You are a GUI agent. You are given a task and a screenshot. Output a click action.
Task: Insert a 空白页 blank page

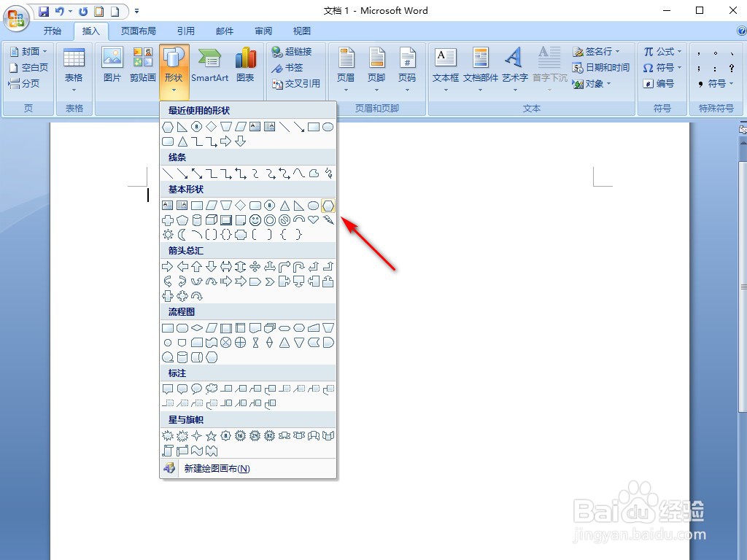tap(28, 68)
